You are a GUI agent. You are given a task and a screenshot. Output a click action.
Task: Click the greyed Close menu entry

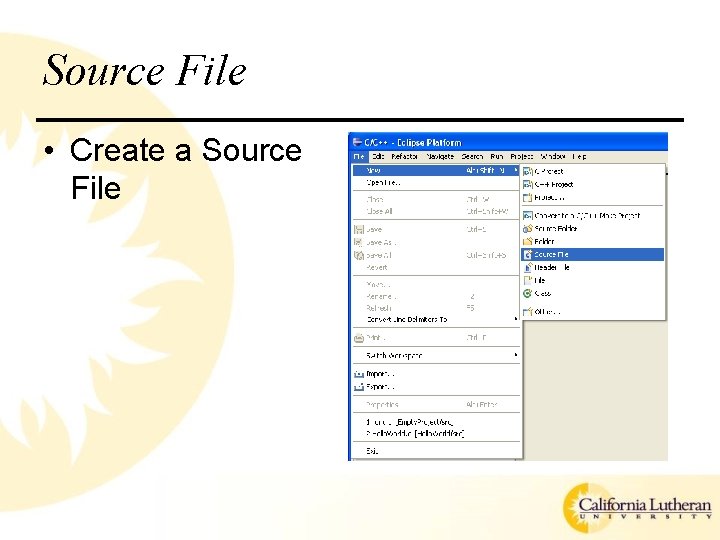[436, 200]
